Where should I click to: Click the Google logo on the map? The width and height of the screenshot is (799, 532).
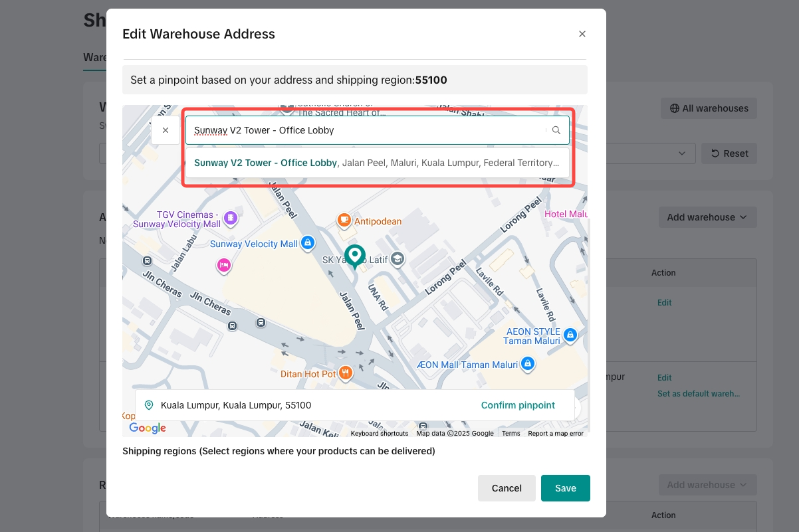148,428
